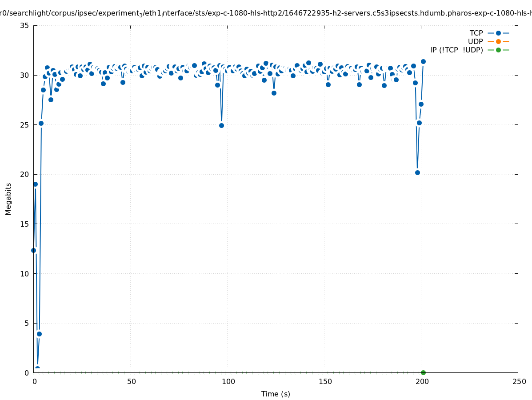
Task: Click the orange UDP legend marker
Action: tap(498, 41)
